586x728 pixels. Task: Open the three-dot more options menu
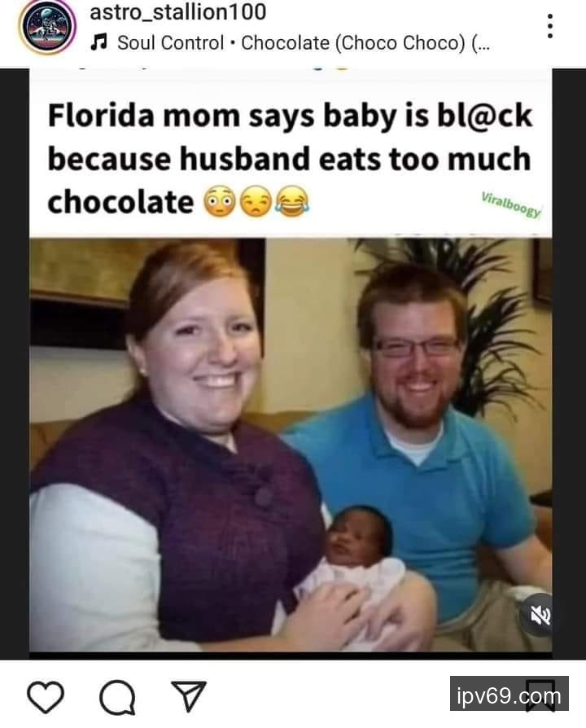click(x=550, y=25)
